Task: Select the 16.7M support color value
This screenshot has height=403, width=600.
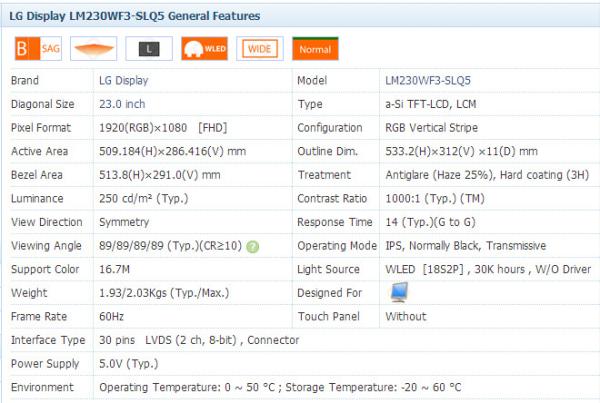Action: click(114, 269)
